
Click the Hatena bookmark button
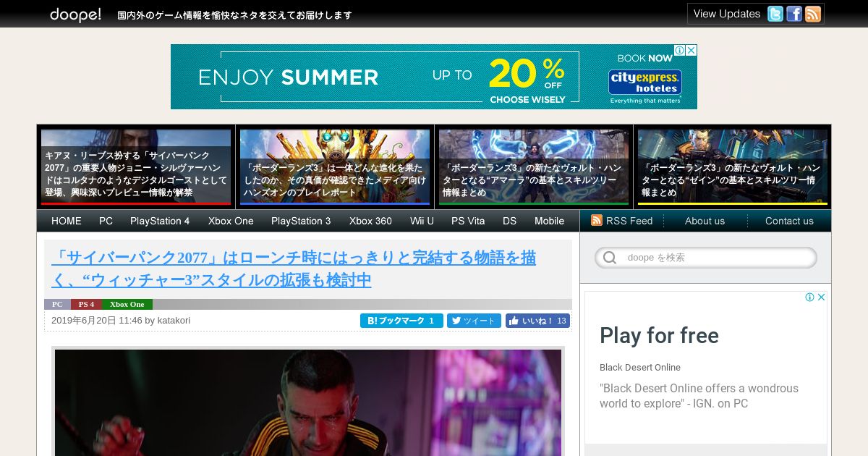pyautogui.click(x=401, y=321)
